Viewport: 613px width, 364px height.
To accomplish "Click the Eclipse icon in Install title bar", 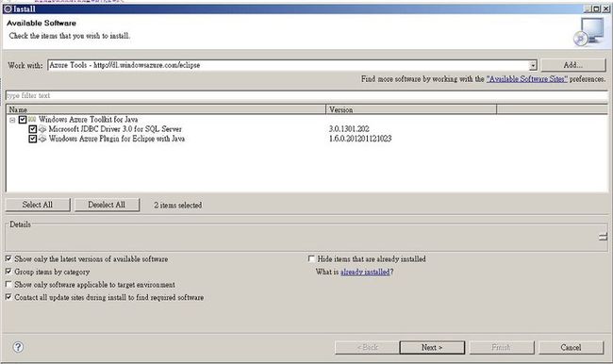I will (x=8, y=8).
